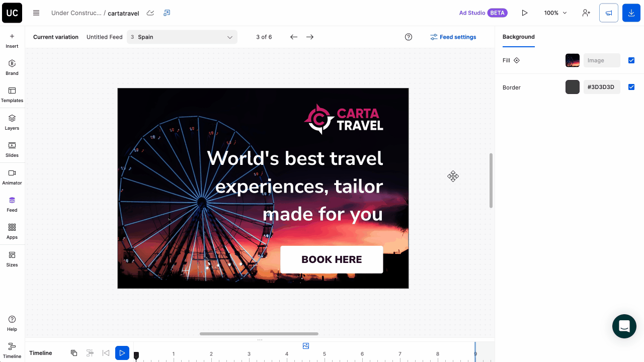Click the blue icon beside the cloud icon

tap(167, 13)
